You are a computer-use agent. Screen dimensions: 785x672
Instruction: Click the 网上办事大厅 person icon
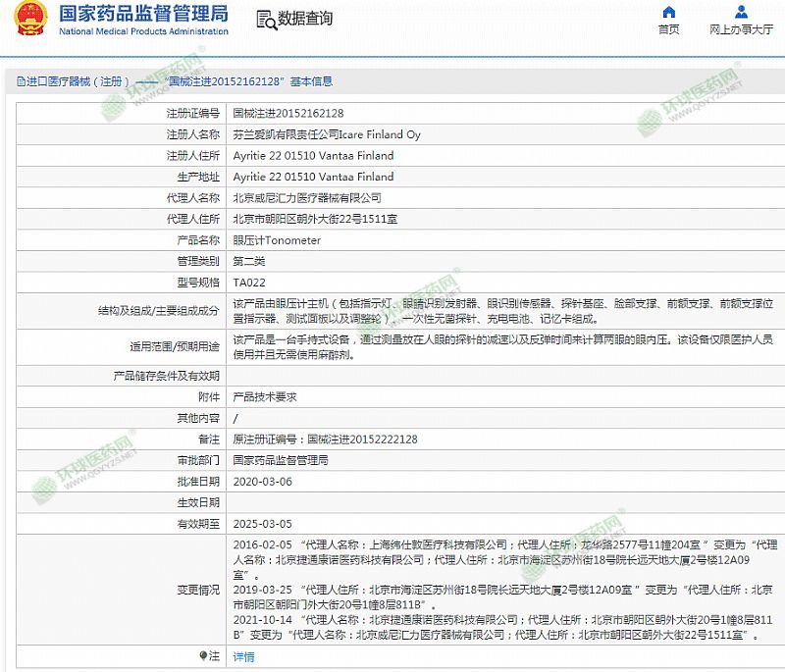tap(741, 13)
